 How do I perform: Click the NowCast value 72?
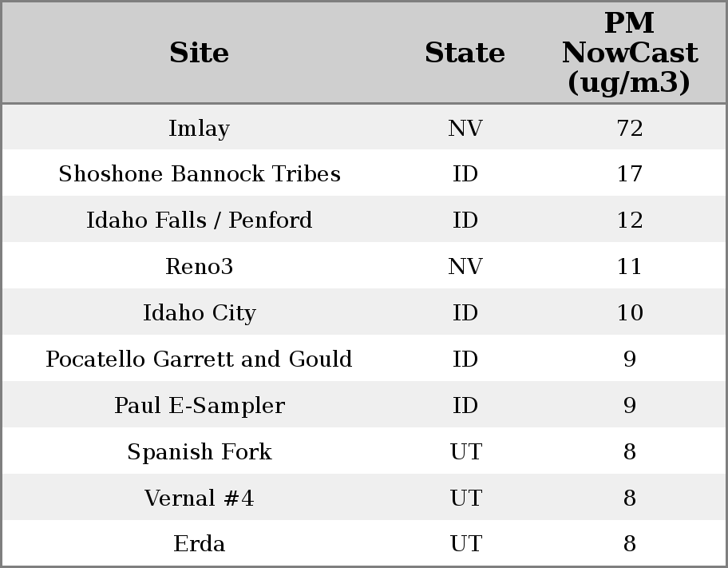[629, 128]
